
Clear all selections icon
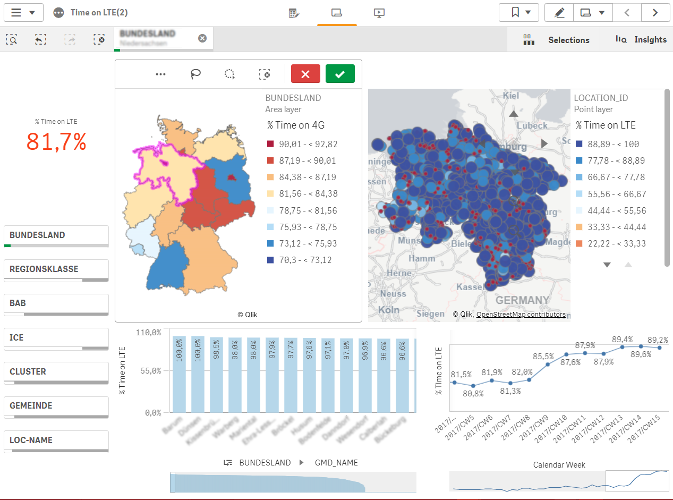tap(99, 39)
